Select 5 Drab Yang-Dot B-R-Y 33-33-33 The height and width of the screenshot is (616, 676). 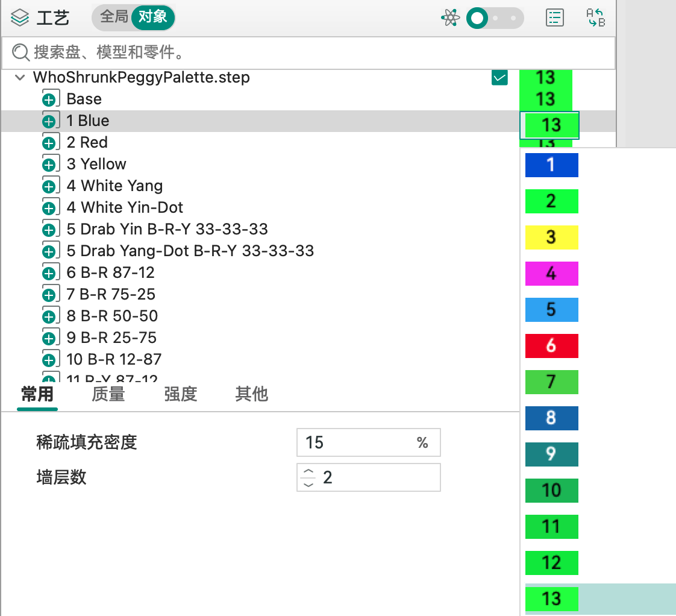tap(190, 251)
